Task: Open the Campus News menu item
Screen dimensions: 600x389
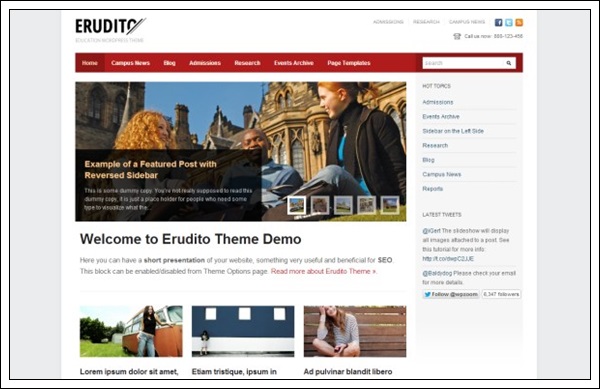Action: (x=130, y=63)
